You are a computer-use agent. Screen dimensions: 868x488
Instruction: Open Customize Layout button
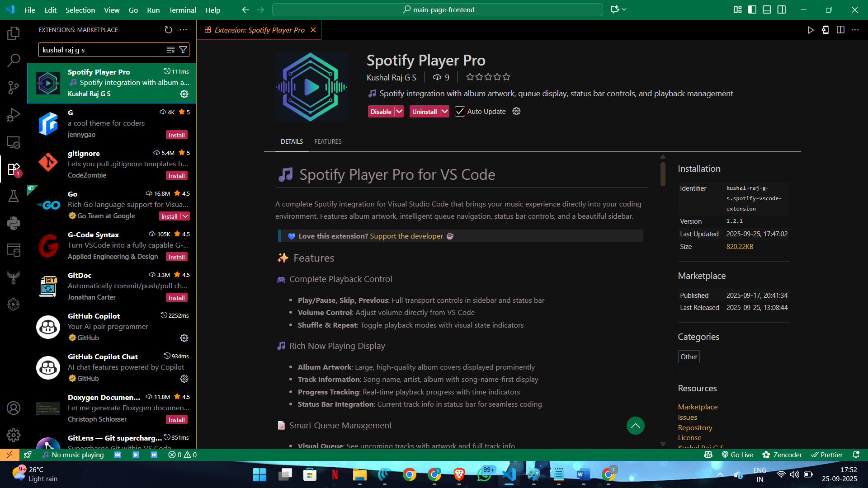coord(738,9)
